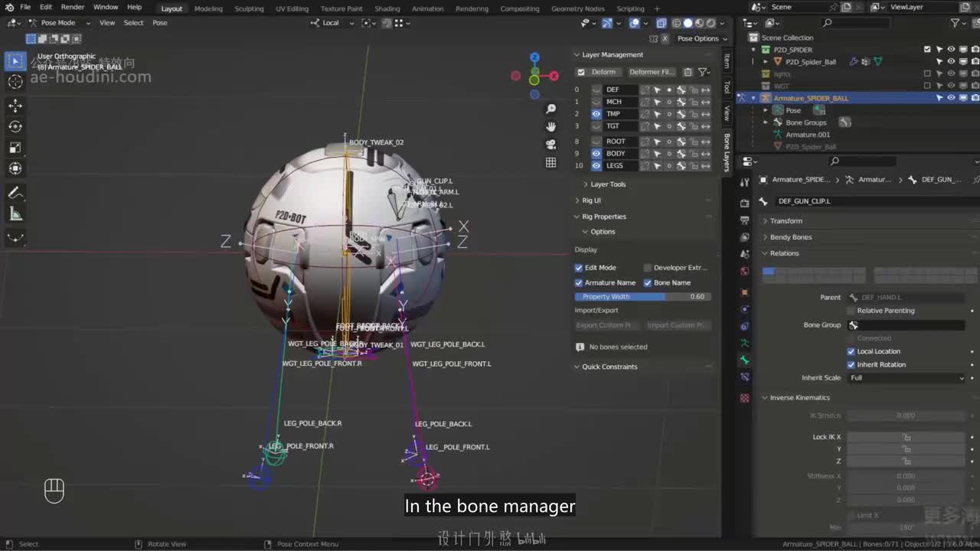Expand the Layer Tools panel
The height and width of the screenshot is (551, 980).
[x=608, y=184]
